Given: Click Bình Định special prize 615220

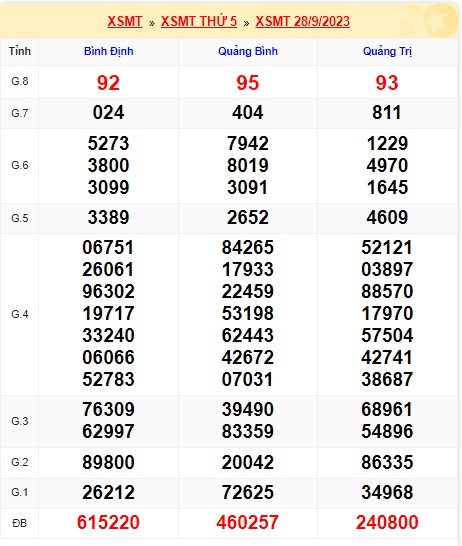Looking at the screenshot, I should point(108,522).
